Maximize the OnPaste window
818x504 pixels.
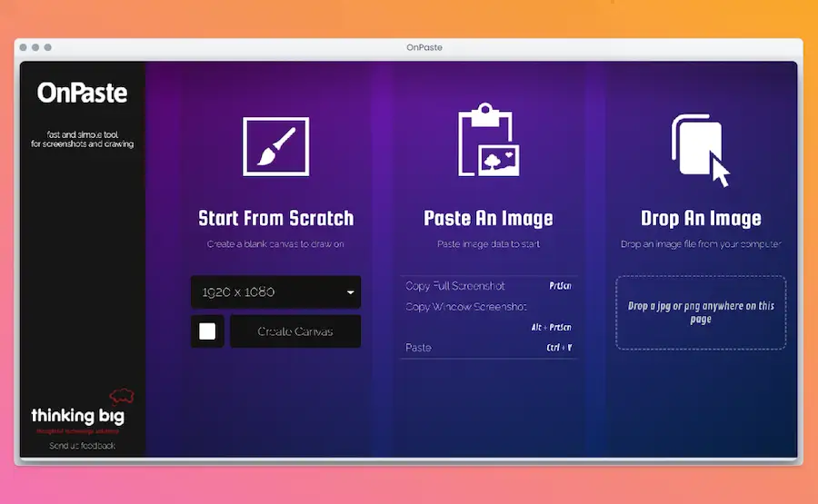48,47
